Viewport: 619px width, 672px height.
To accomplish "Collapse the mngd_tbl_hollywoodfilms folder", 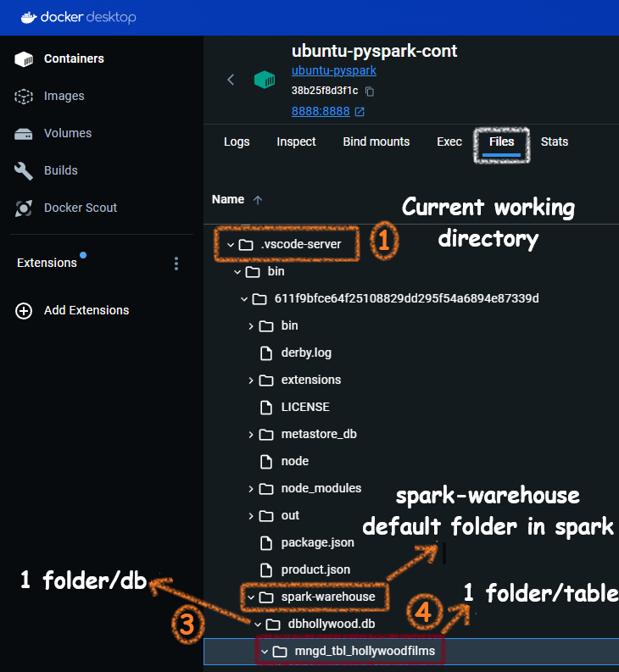I will coord(265,652).
